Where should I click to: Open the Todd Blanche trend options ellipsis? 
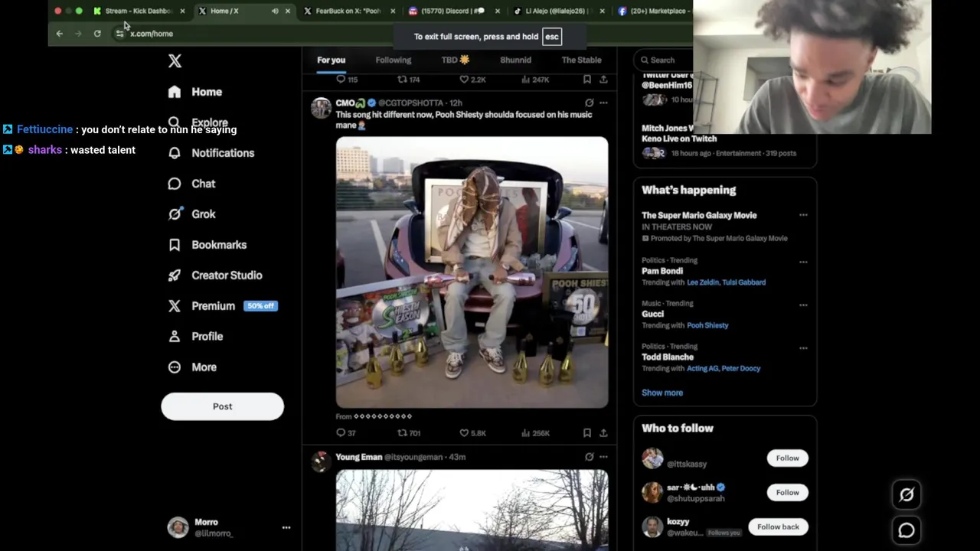pyautogui.click(x=803, y=347)
